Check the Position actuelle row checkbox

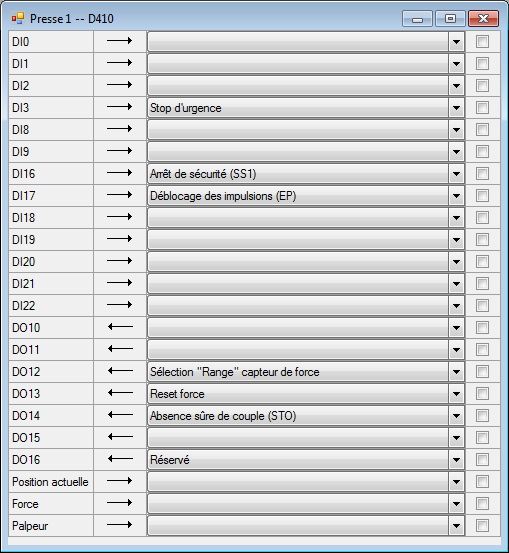[482, 481]
